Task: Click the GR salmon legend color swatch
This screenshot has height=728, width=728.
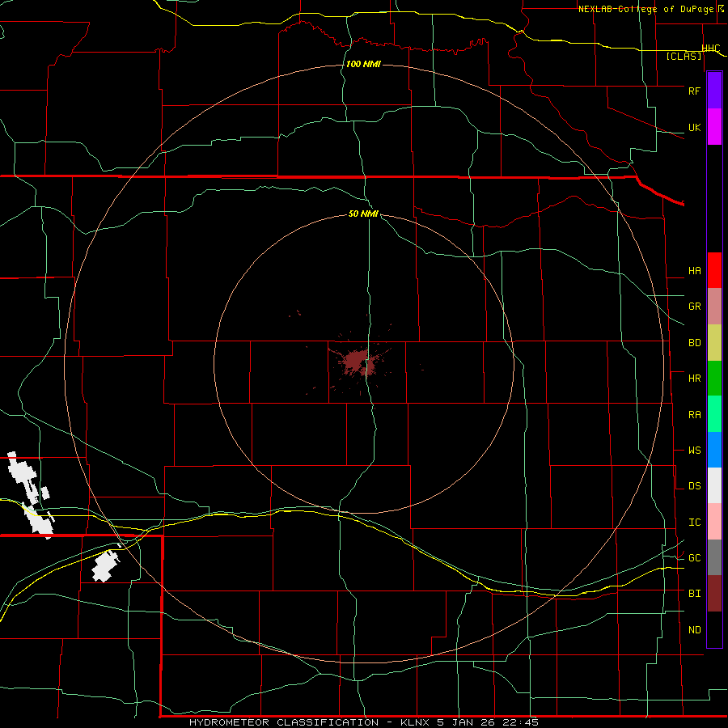Action: pyautogui.click(x=714, y=307)
